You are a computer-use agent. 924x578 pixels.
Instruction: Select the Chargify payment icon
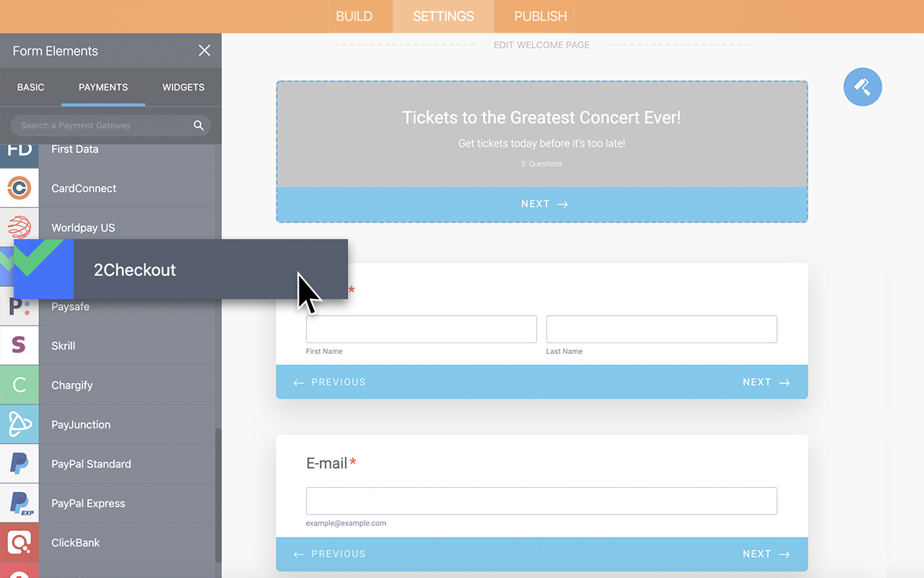[19, 384]
